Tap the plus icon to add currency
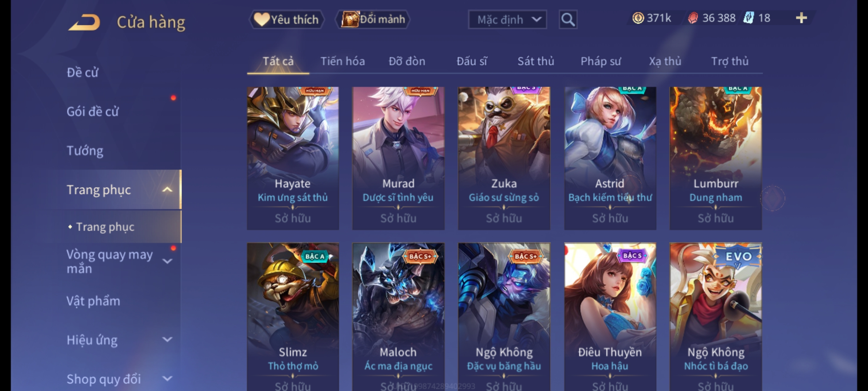The height and width of the screenshot is (391, 868). click(x=801, y=18)
